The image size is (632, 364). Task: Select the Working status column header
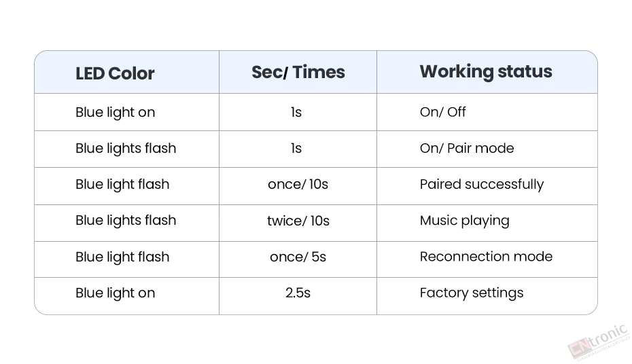coord(485,71)
